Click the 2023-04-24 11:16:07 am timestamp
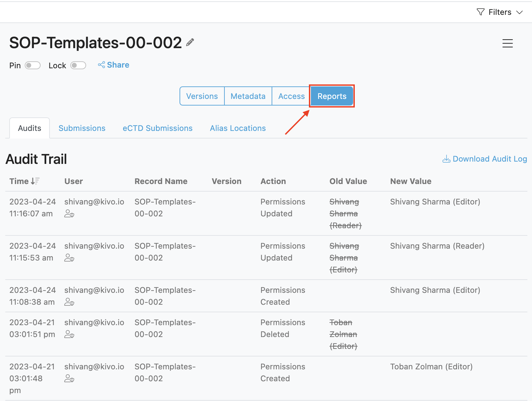 point(33,207)
